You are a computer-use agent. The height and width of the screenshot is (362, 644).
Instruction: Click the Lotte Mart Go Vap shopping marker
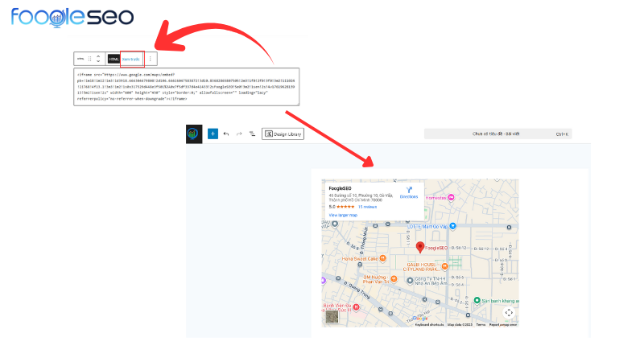(453, 227)
